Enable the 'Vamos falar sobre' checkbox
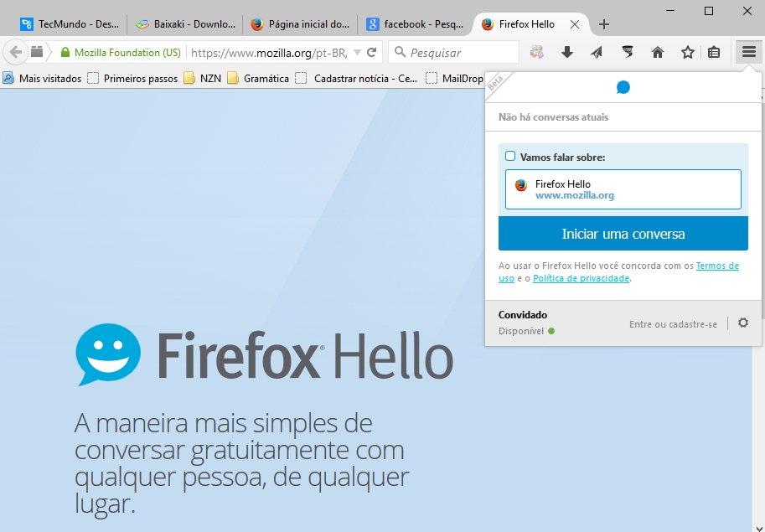 [509, 156]
